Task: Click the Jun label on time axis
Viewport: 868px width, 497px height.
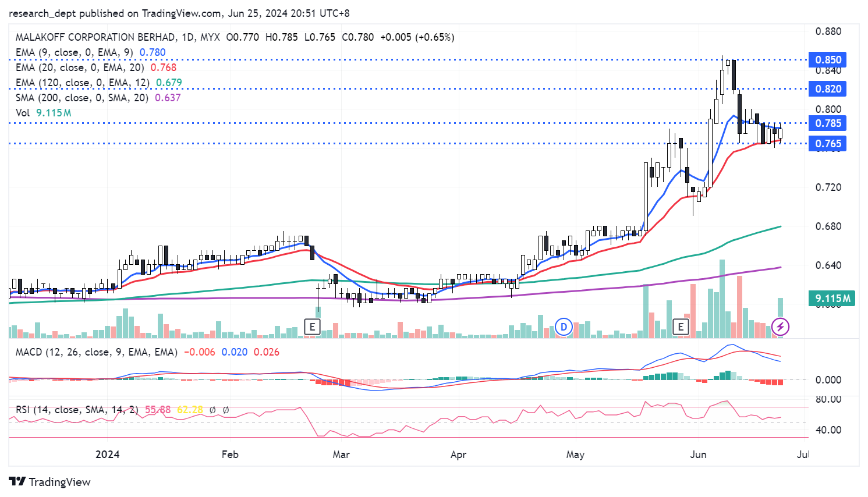Action: [698, 455]
